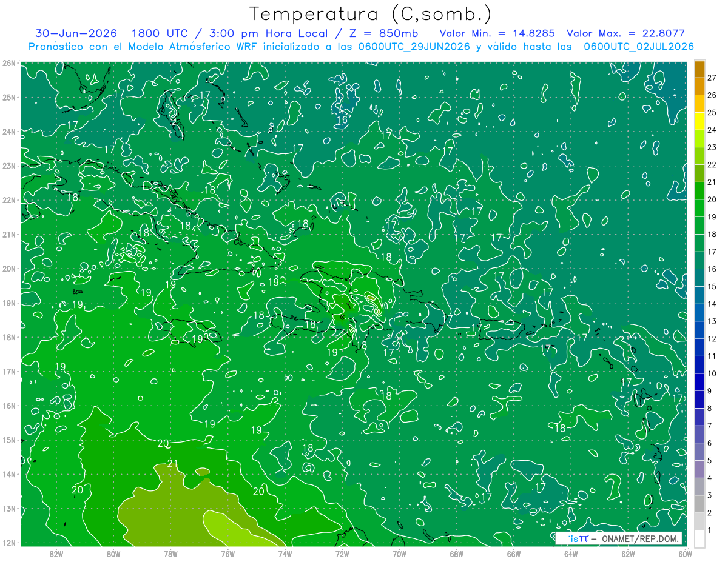The height and width of the screenshot is (562, 728).
Task: Click the 26N latitude axis label
Action: [8, 63]
